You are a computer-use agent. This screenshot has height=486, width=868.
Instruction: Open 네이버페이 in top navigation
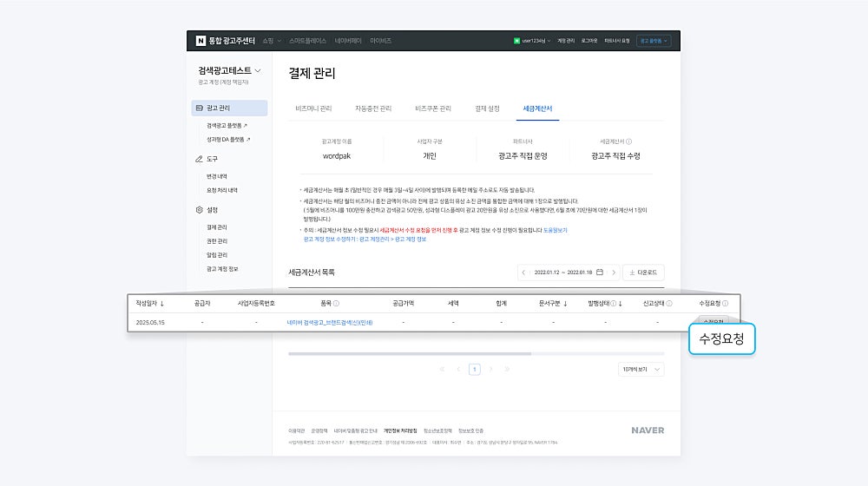[348, 41]
